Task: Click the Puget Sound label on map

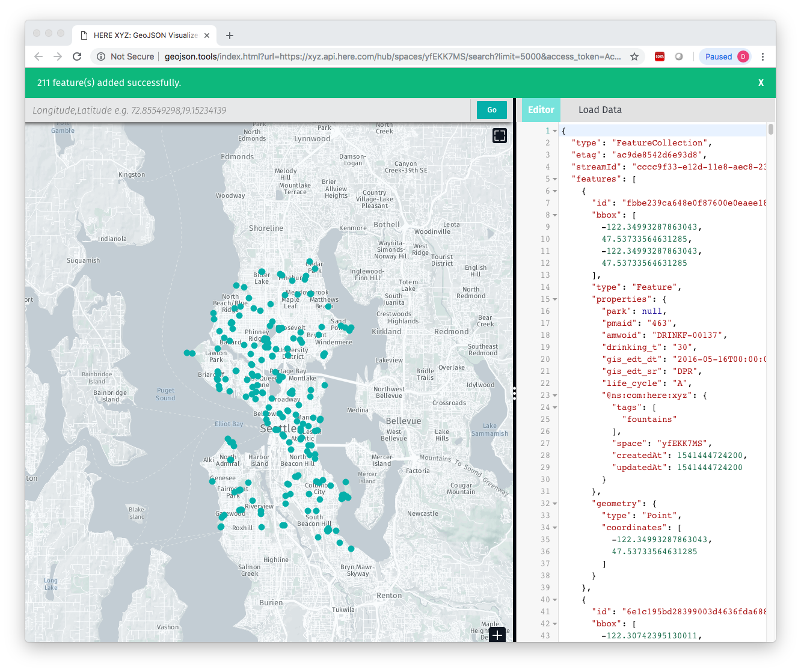Action: pyautogui.click(x=165, y=394)
